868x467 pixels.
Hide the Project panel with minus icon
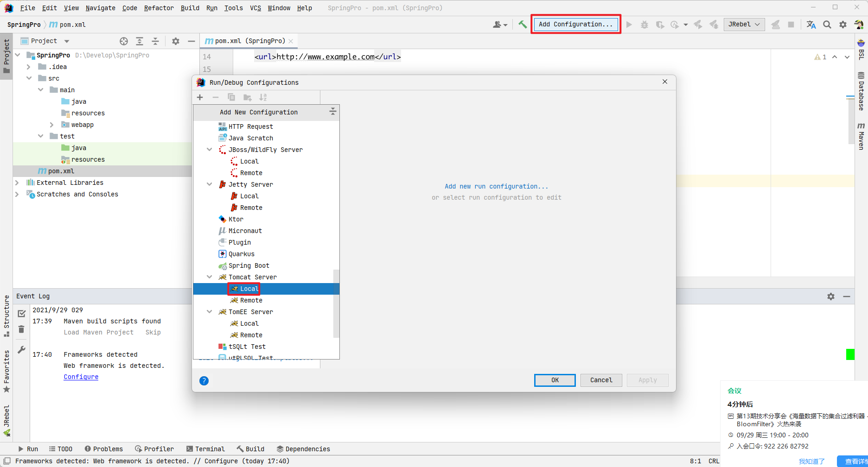pyautogui.click(x=191, y=41)
